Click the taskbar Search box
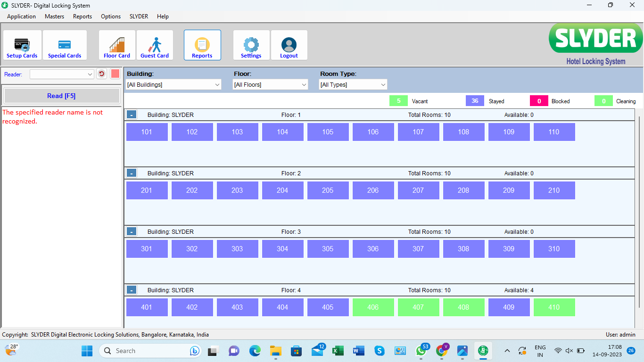The image size is (644, 362). 151,351
